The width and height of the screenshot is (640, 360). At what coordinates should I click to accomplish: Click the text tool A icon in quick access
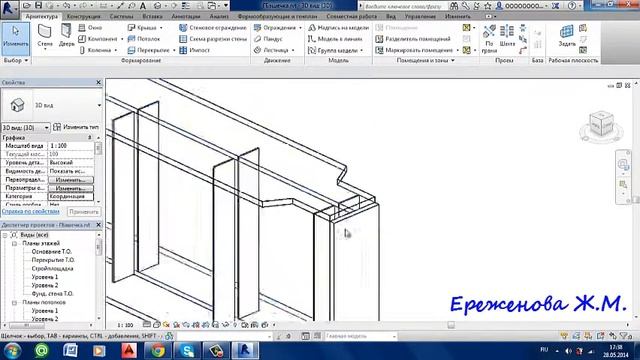[143, 6]
